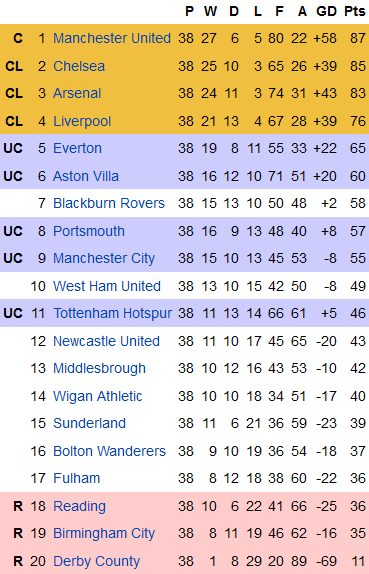Open the Middlesbrough link
Screen dimensions: 369x574
[99, 369]
